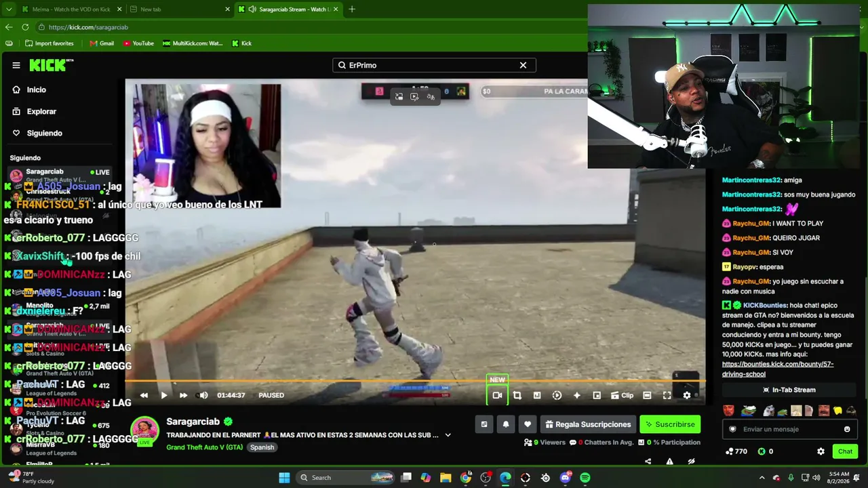The image size is (868, 488).
Task: Select the crop icon in player controls
Action: click(517, 395)
